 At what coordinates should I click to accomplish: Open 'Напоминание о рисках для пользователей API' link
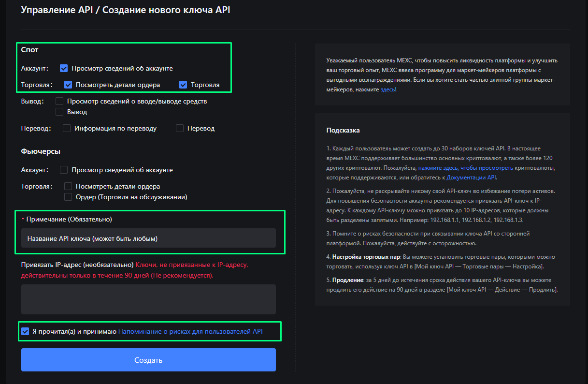point(190,332)
